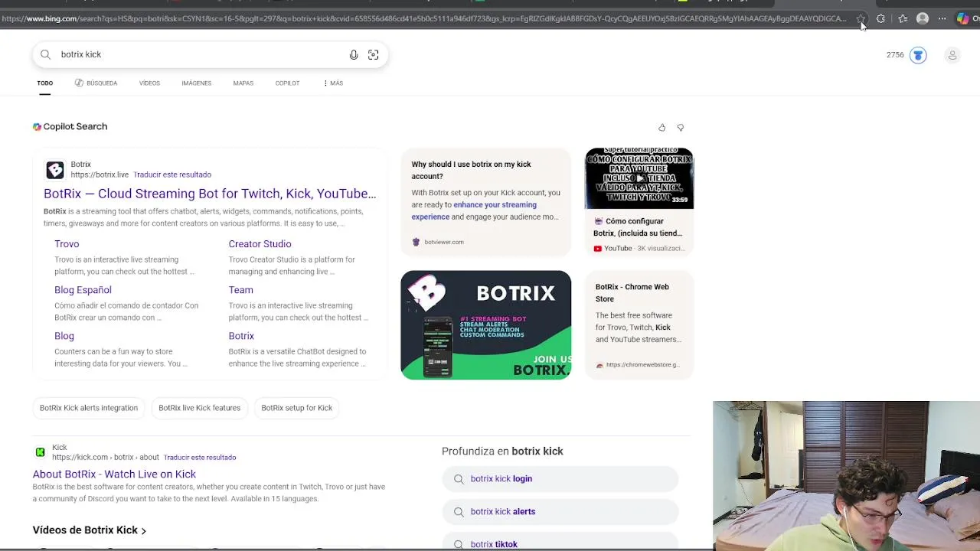The width and height of the screenshot is (980, 551).
Task: Follow enhance your streaming experience link
Action: 474,210
